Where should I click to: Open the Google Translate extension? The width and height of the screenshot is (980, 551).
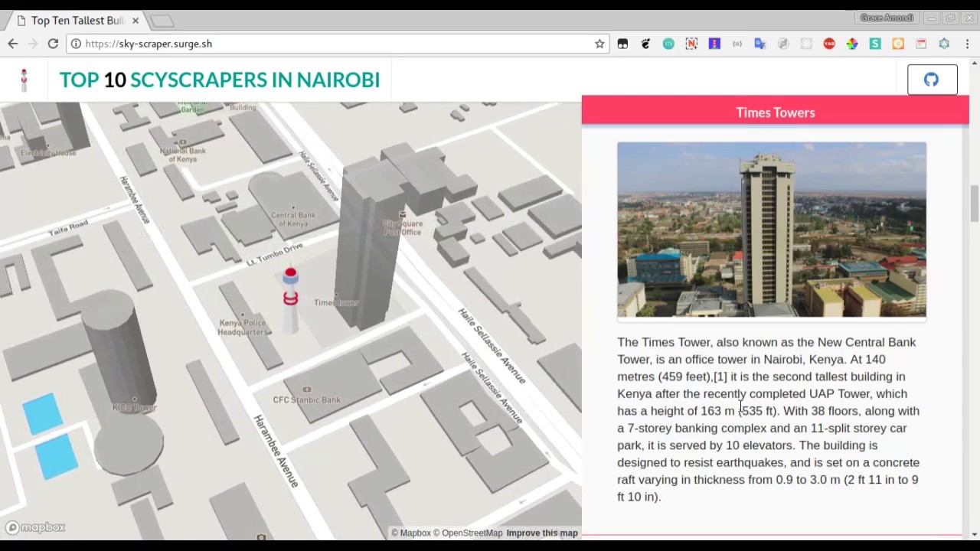(760, 44)
